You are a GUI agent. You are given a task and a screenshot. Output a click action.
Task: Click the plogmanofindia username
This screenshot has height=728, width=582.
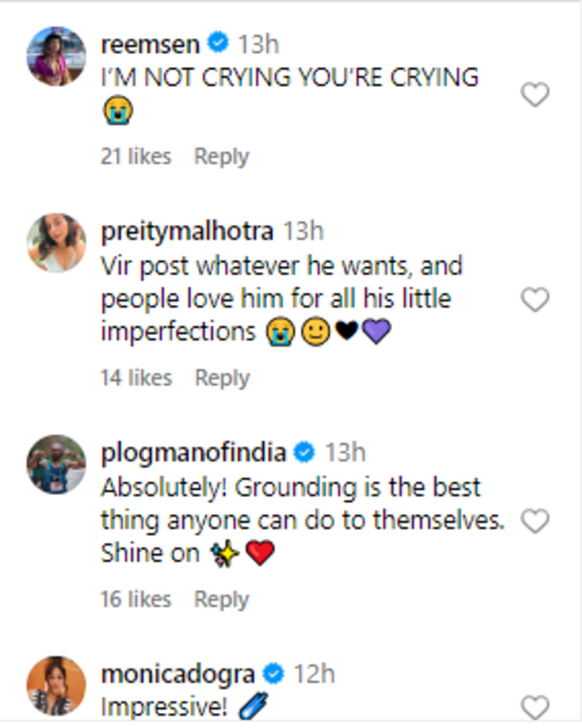[x=193, y=452]
